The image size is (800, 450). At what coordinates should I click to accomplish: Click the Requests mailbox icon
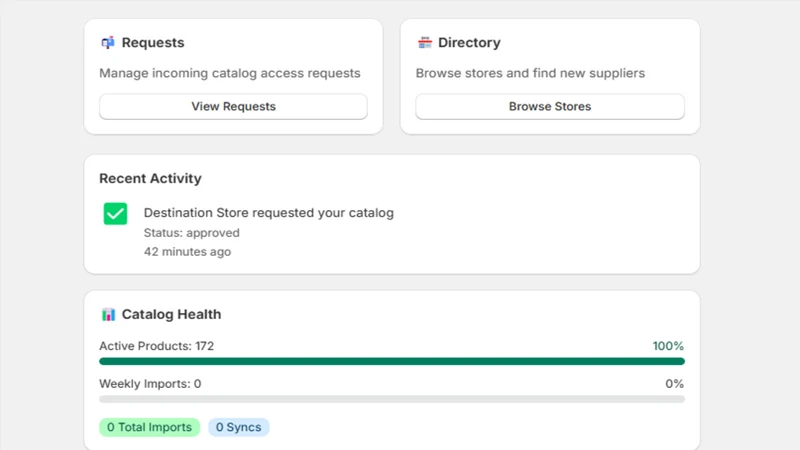coord(108,42)
